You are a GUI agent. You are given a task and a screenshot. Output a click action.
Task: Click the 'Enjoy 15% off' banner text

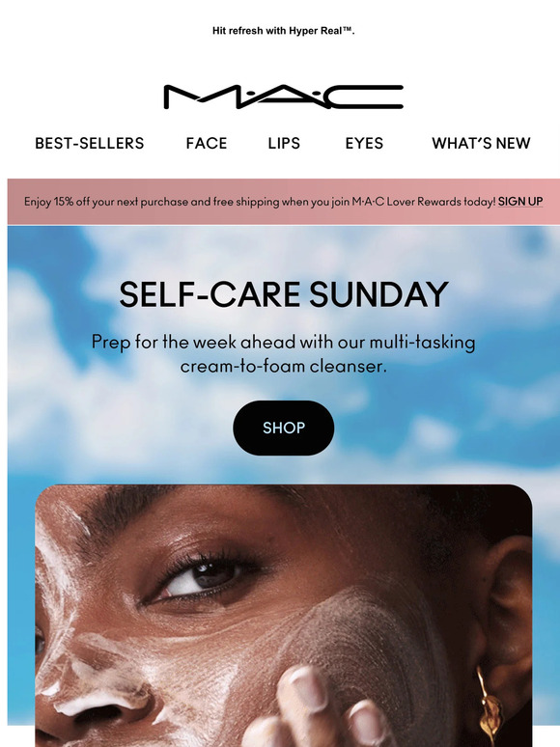pyautogui.click(x=260, y=202)
